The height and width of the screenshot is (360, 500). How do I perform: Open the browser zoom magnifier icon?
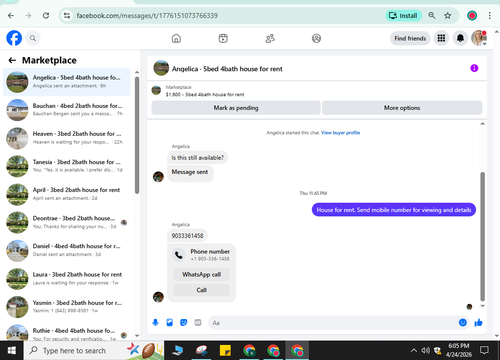click(x=432, y=16)
